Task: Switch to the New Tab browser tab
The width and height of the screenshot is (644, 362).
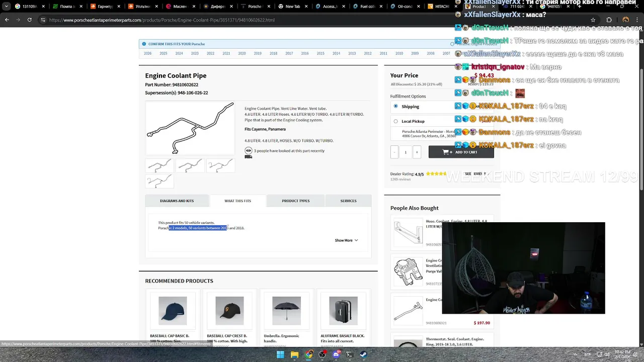Action: point(292,7)
